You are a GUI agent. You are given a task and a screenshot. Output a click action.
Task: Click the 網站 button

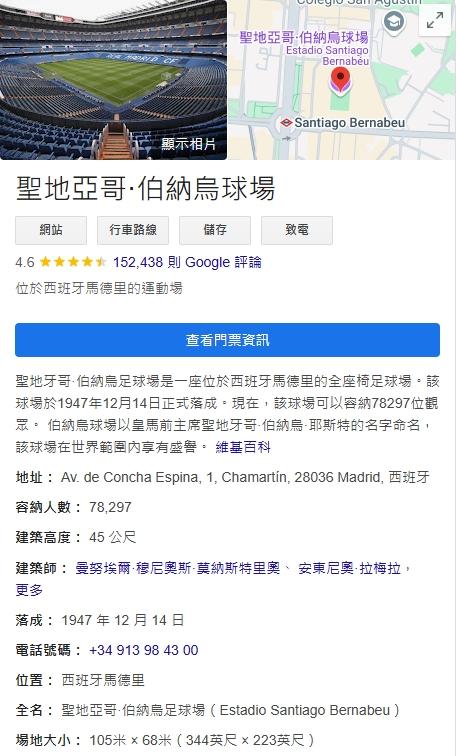click(51, 230)
